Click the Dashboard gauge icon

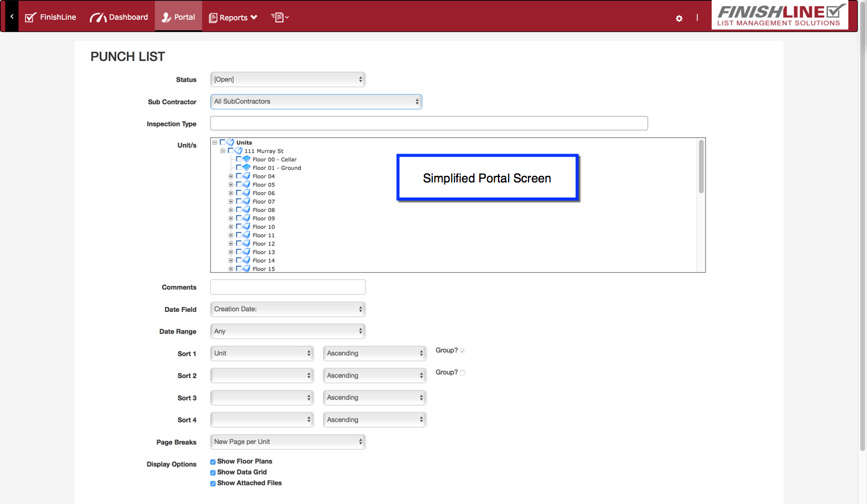[98, 17]
